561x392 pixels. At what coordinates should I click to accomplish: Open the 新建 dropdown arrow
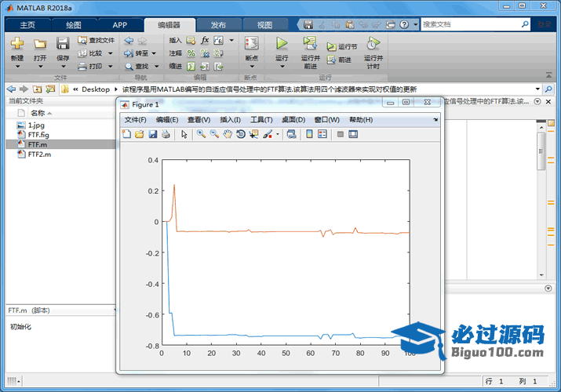click(17, 67)
